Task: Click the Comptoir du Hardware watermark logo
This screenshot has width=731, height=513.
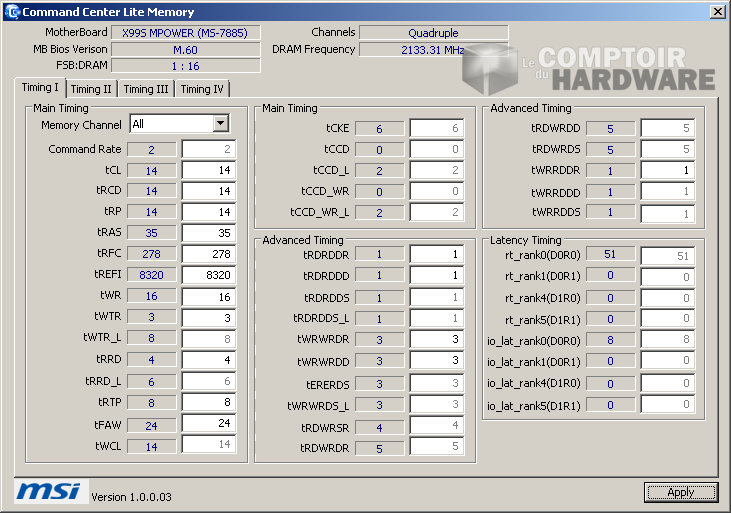Action: pos(590,70)
